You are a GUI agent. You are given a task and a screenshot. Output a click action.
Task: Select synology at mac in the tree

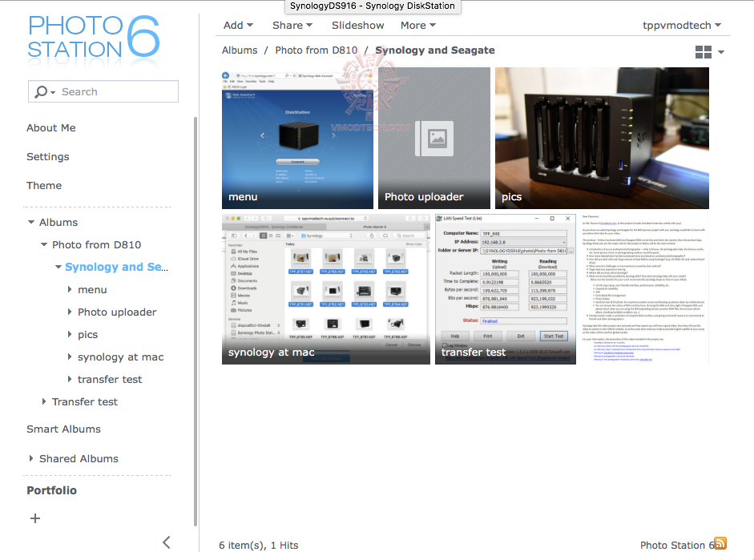click(x=121, y=357)
